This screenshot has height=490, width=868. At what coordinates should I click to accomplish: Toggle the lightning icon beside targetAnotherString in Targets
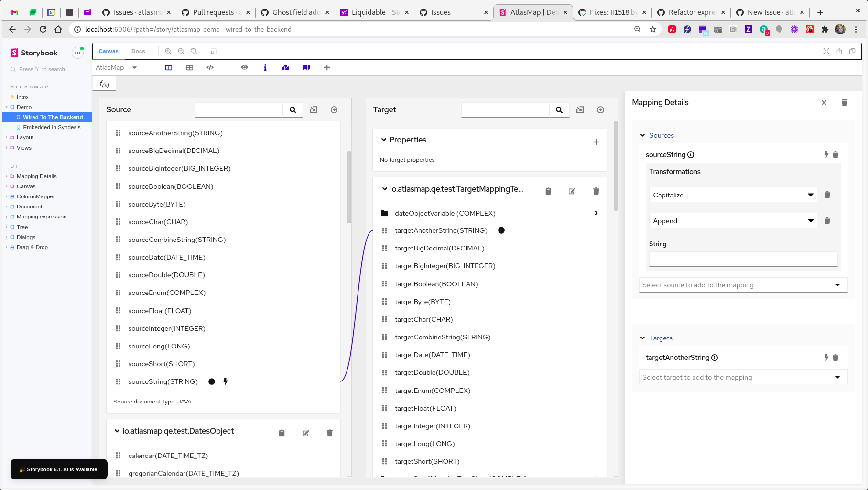coord(826,357)
